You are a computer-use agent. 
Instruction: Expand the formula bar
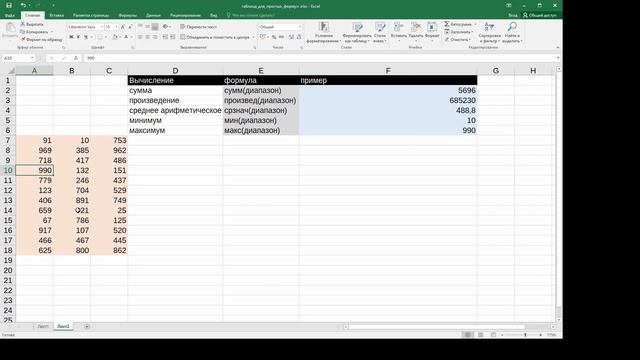(558, 58)
